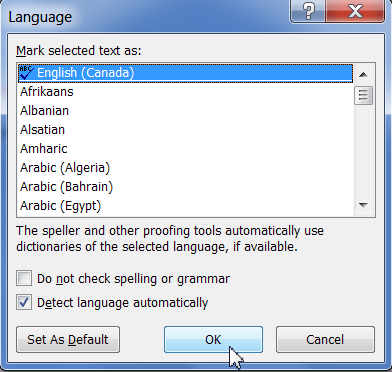
Task: Choose Arabic (Algeria) from the list
Action: (x=186, y=168)
